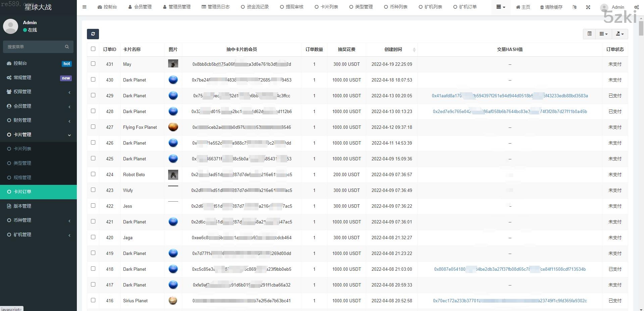Select 卡片订单 in the sidebar

point(38,192)
